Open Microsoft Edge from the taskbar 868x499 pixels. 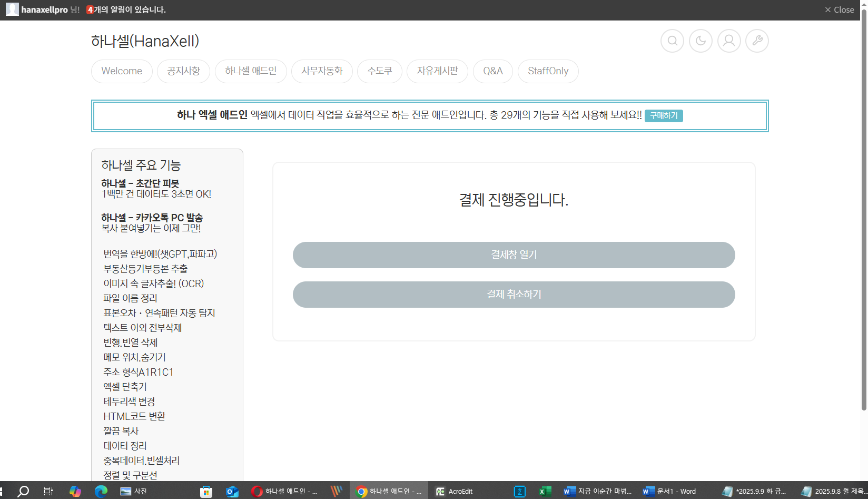click(101, 491)
